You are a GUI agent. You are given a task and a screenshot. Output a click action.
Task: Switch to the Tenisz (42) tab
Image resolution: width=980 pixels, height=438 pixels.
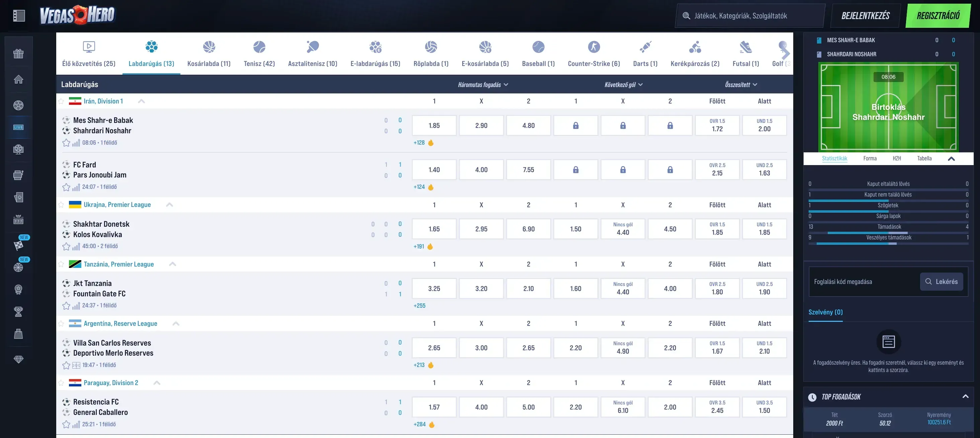click(x=259, y=53)
